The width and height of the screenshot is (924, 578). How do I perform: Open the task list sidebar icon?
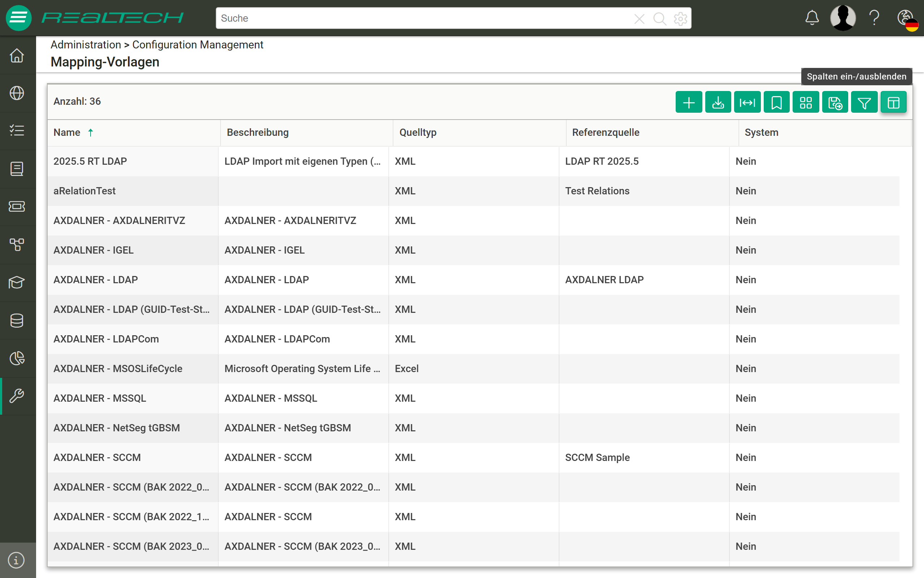(17, 131)
